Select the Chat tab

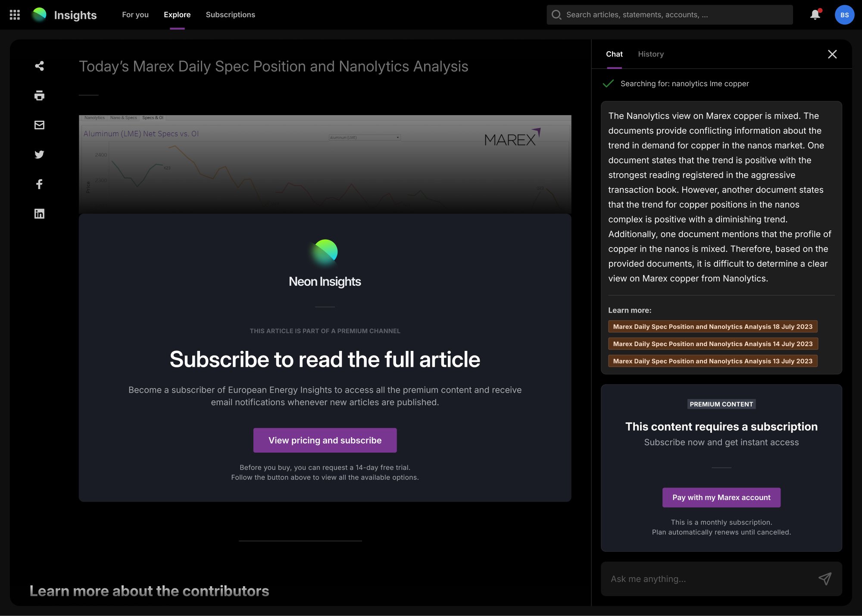[614, 54]
